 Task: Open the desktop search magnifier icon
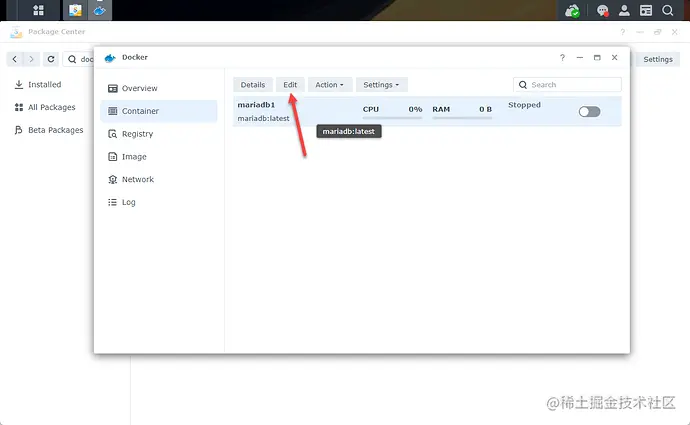pos(668,11)
